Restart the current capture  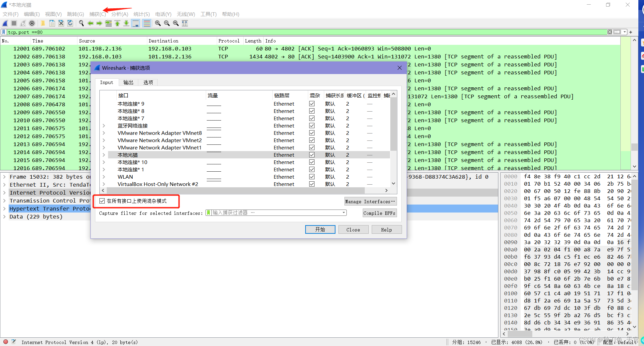point(23,23)
